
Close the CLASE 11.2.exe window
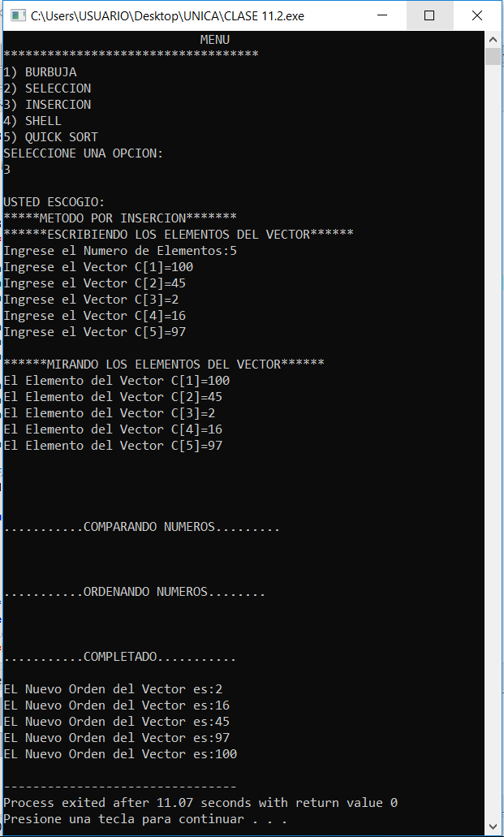click(476, 16)
